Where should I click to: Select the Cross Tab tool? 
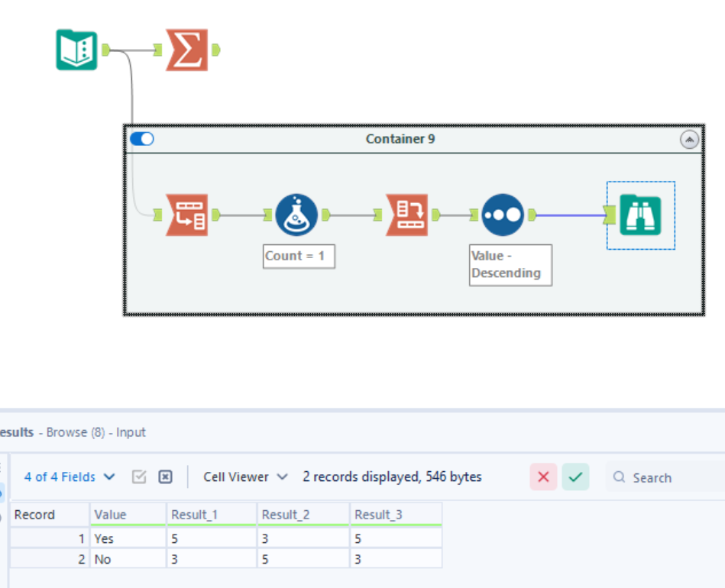pyautogui.click(x=407, y=214)
